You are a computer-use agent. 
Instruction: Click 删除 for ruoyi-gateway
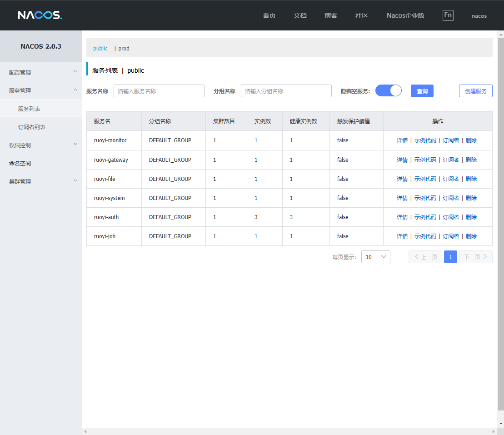point(471,160)
